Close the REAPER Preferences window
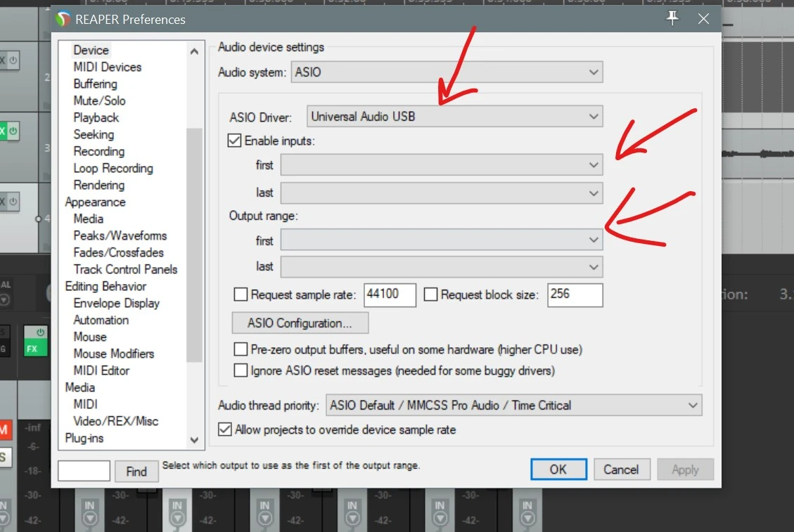The height and width of the screenshot is (532, 794). (703, 19)
